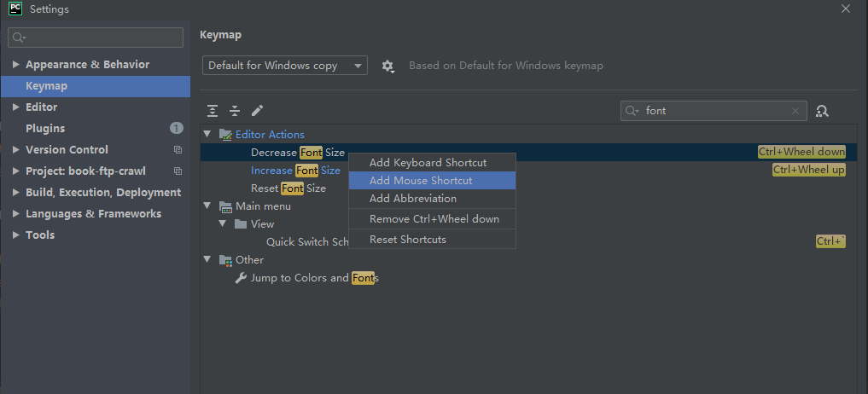Open the 'Default for Windows copy' keymap dropdown
Viewport: 868px width, 394px height.
tap(284, 66)
